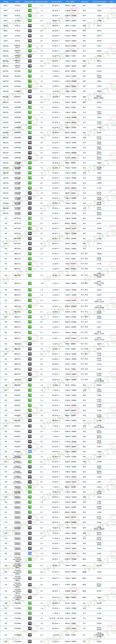
Task: Click diesel icon of SUPERB 3V3 1.6 DCZA row
Action: click(30, 137)
